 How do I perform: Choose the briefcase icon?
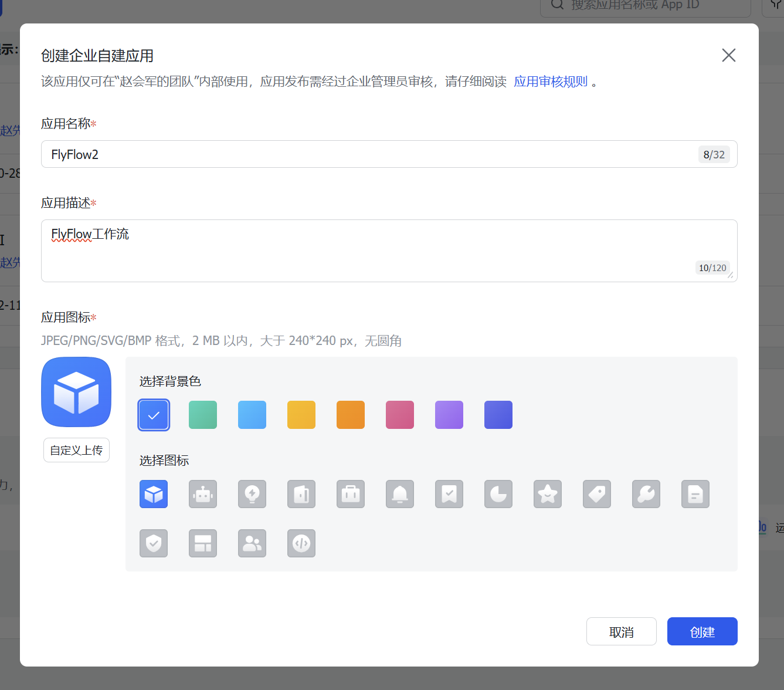(x=351, y=494)
